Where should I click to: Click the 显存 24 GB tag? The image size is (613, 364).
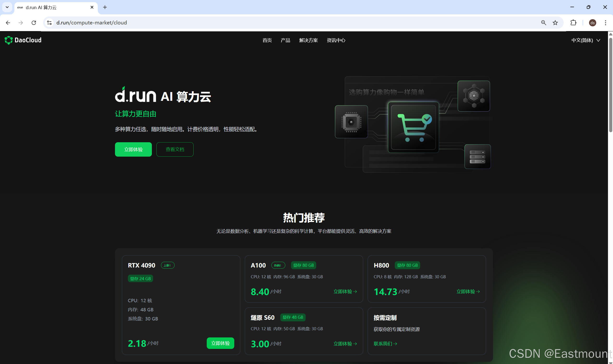(140, 279)
